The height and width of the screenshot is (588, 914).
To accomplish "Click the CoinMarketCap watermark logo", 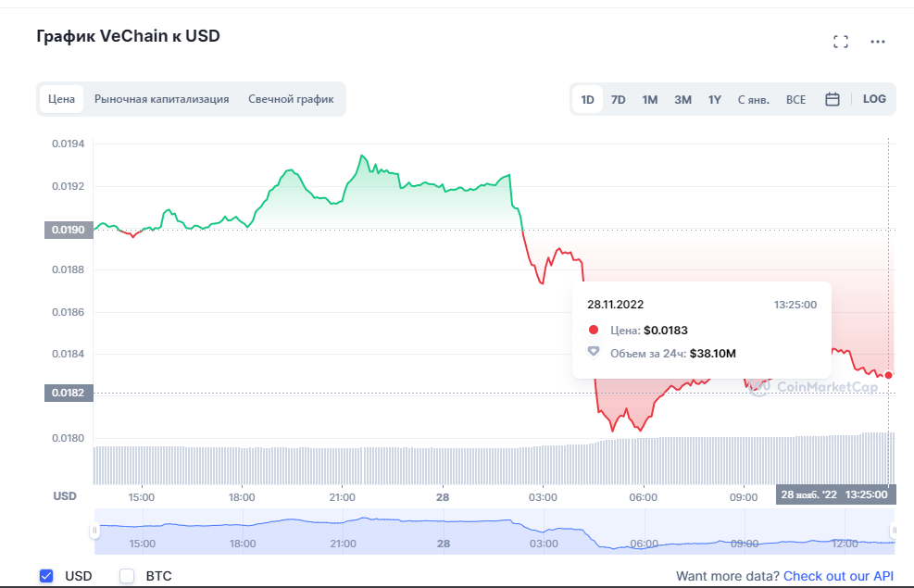I will (x=813, y=387).
